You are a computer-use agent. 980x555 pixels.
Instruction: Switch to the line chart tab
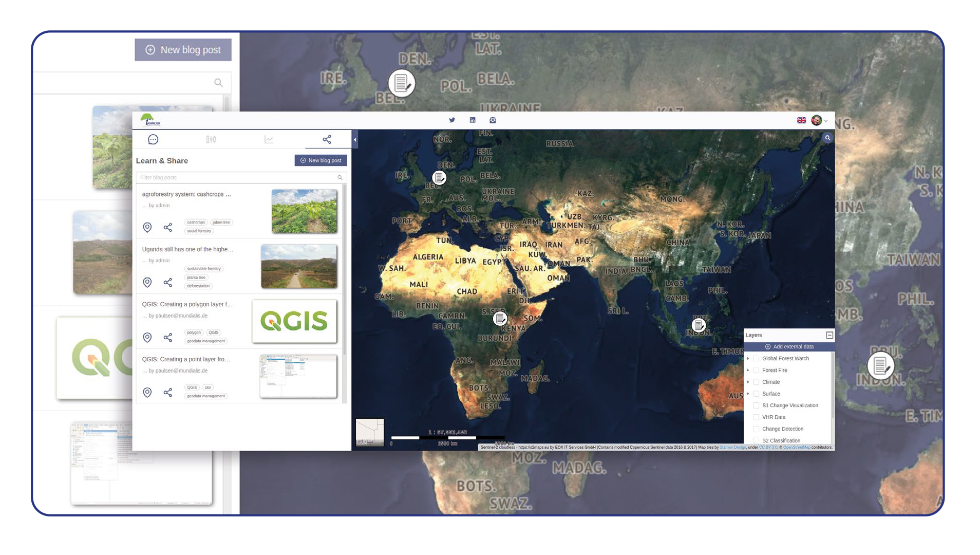tap(269, 139)
